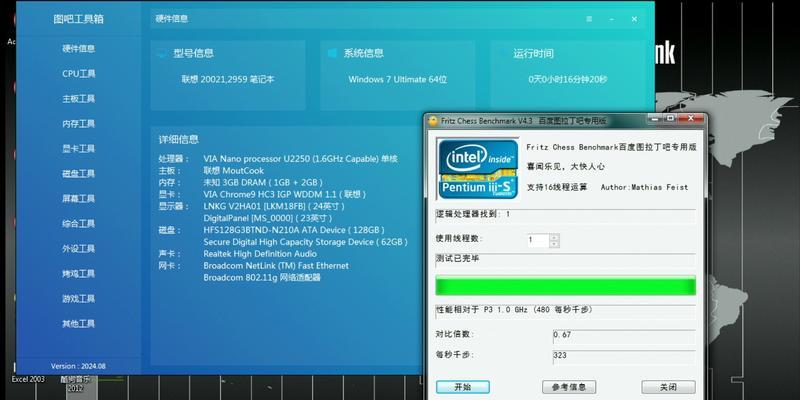The width and height of the screenshot is (800, 400).
Task: Open 其他工具 in the sidebar
Action: coord(79,323)
